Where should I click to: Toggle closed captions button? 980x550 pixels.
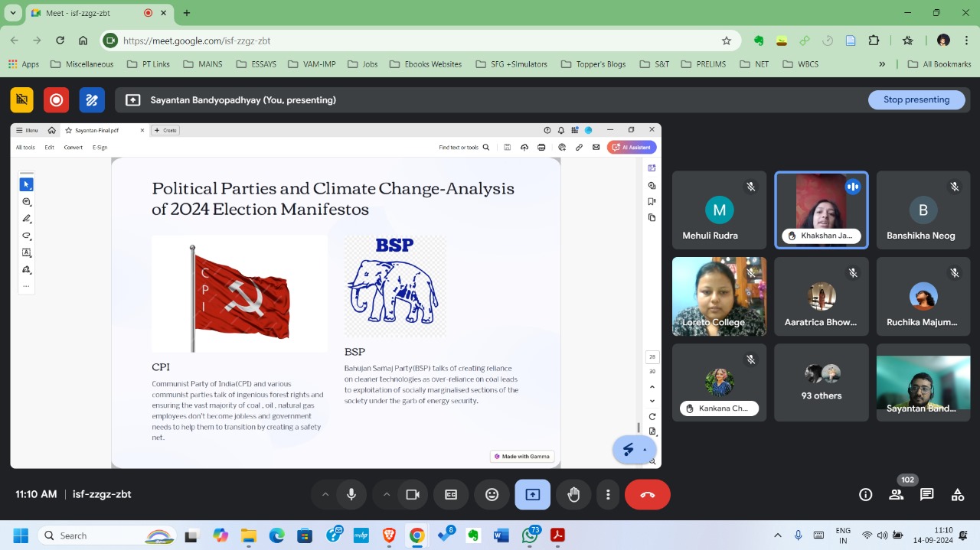pos(451,495)
